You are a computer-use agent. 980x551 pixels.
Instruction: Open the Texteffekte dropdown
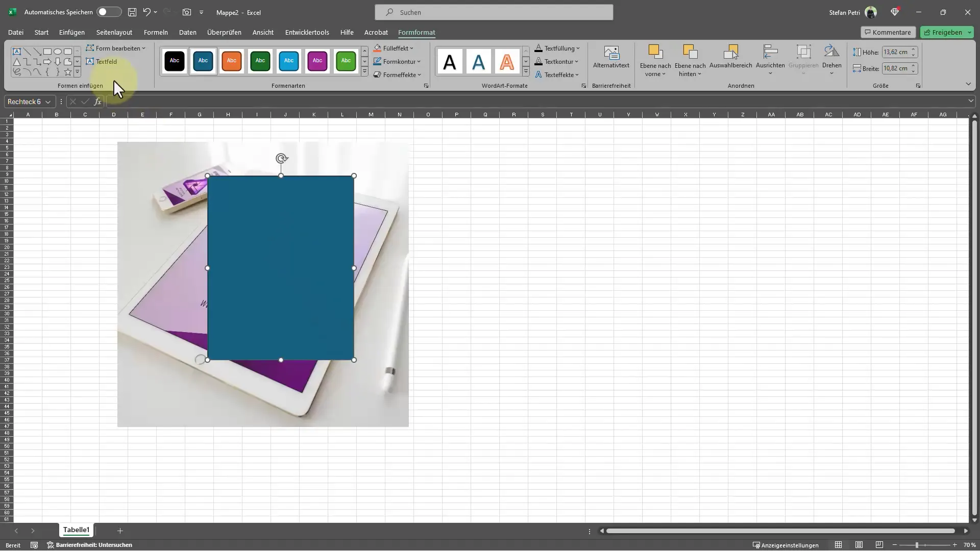pyautogui.click(x=557, y=74)
